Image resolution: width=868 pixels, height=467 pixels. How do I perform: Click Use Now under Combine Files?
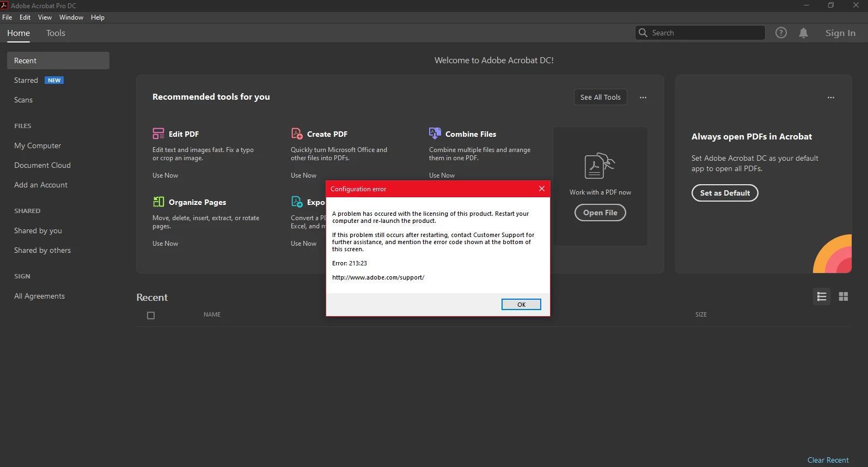point(442,175)
